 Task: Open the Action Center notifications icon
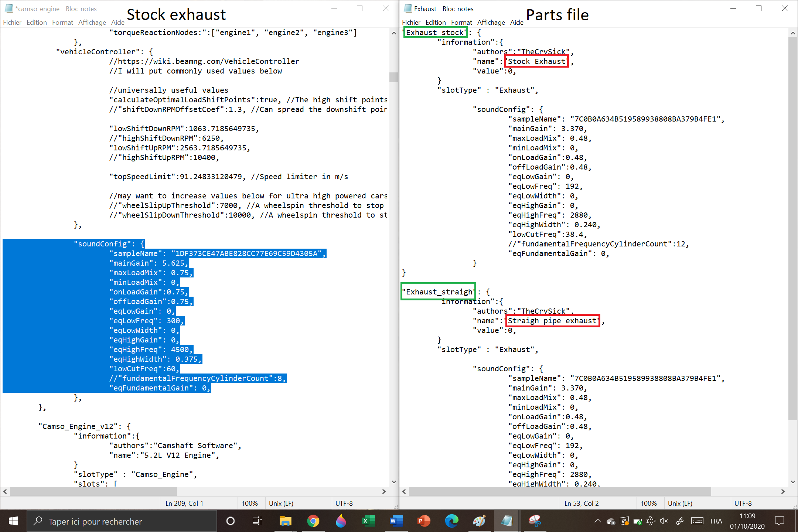tap(780, 521)
